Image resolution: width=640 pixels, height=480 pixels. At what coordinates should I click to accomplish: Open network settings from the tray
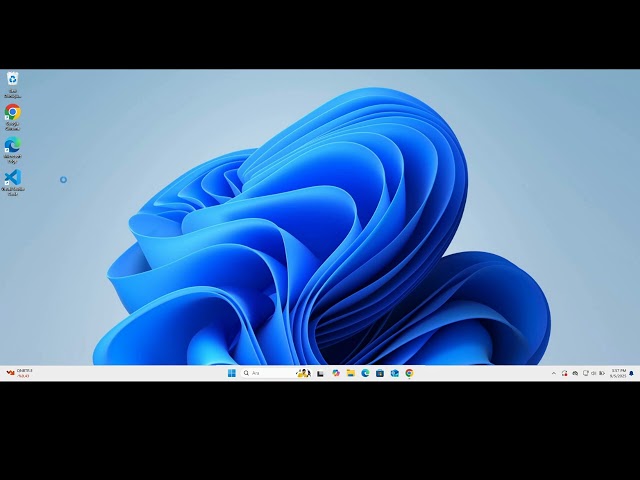[586, 373]
